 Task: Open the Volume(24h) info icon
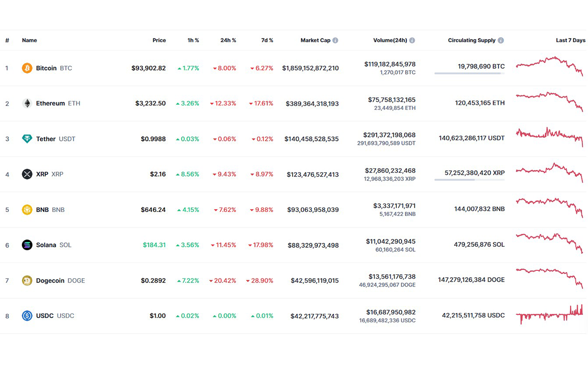tap(412, 40)
